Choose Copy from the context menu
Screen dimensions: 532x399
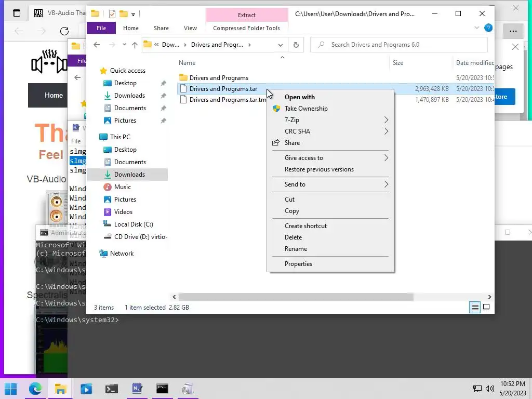tap(330, 211)
